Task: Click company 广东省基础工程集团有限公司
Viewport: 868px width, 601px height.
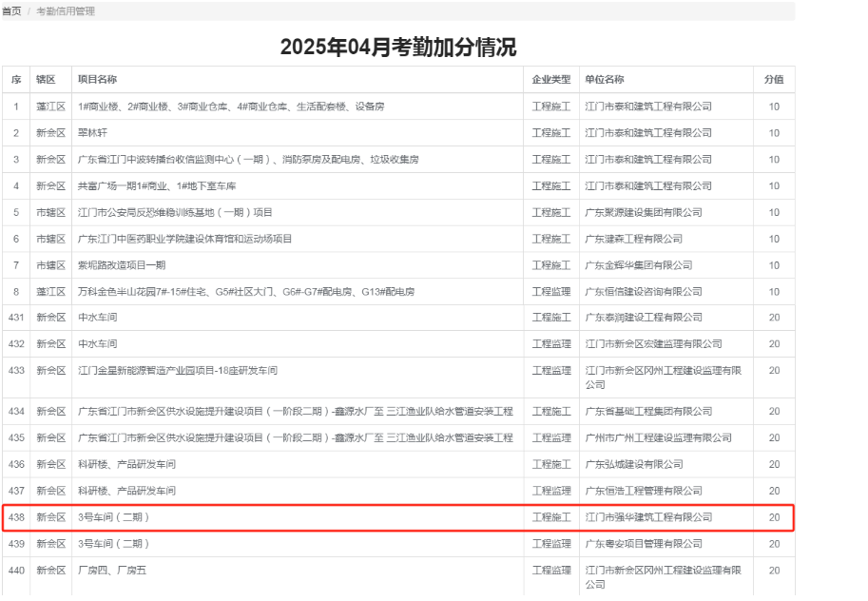Action: tap(648, 412)
